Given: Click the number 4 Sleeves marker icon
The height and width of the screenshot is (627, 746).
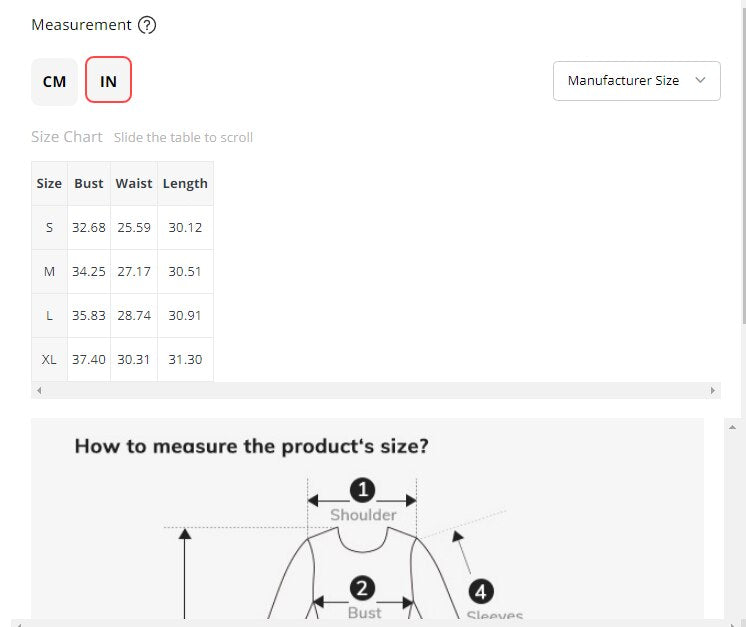Looking at the screenshot, I should pyautogui.click(x=481, y=592).
